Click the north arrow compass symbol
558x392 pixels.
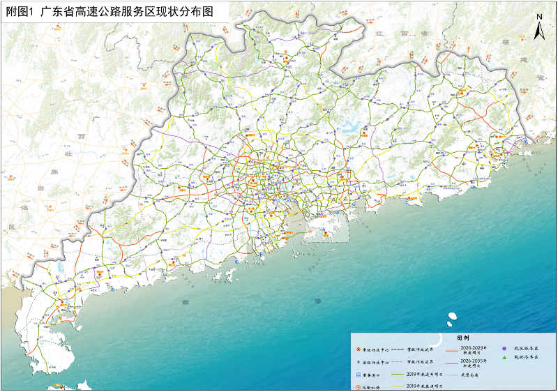[539, 29]
